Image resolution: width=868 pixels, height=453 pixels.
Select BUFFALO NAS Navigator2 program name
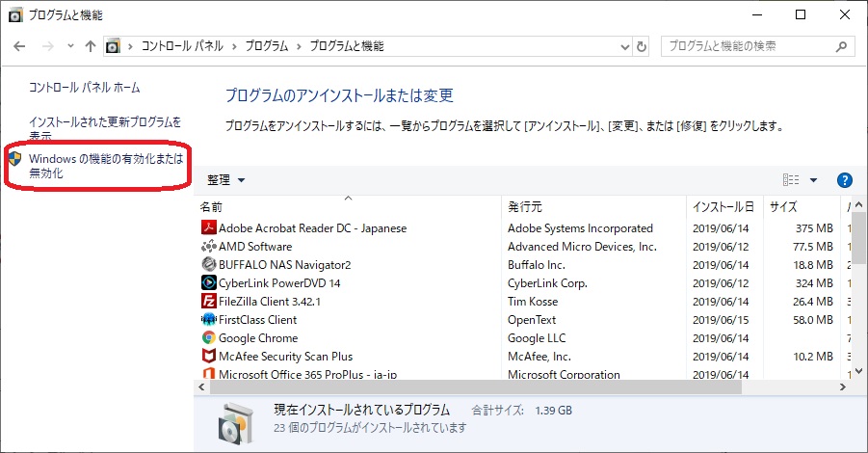(x=284, y=265)
